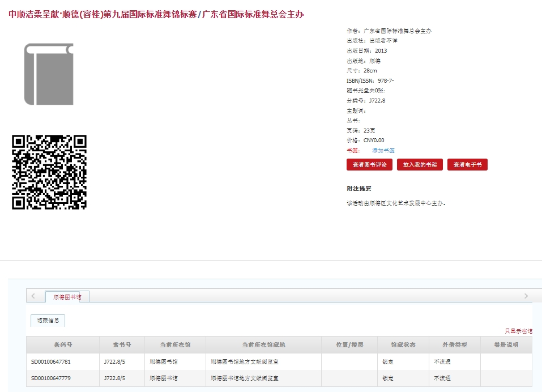The height and width of the screenshot is (392, 542).
Task: Click the 作者 author line
Action: (x=389, y=31)
